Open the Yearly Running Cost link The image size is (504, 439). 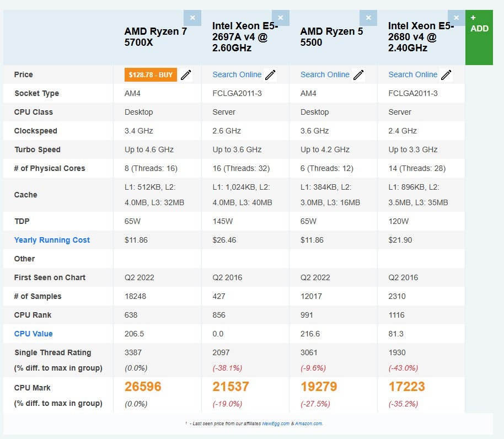tap(52, 240)
